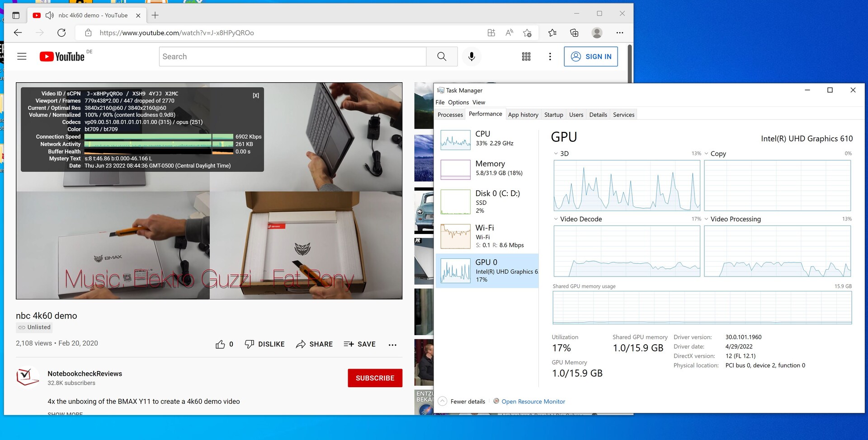Select GPU 0 in the performance list
The height and width of the screenshot is (440, 868).
pos(487,271)
